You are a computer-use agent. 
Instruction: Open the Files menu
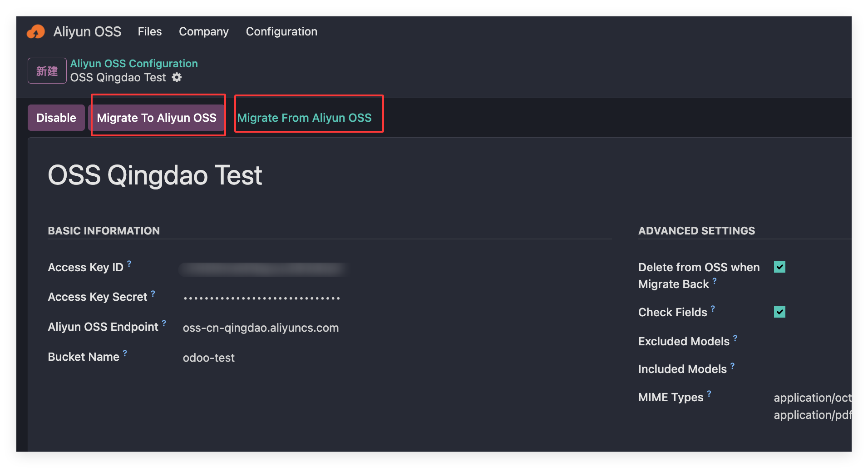click(x=150, y=32)
